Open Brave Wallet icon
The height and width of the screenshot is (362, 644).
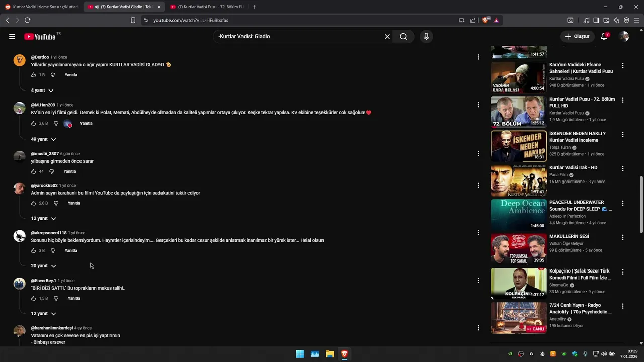606,20
